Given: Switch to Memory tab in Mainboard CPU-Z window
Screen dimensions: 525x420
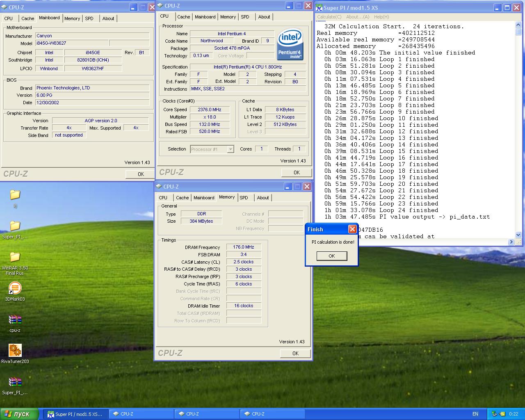Looking at the screenshot, I should pyautogui.click(x=72, y=18).
